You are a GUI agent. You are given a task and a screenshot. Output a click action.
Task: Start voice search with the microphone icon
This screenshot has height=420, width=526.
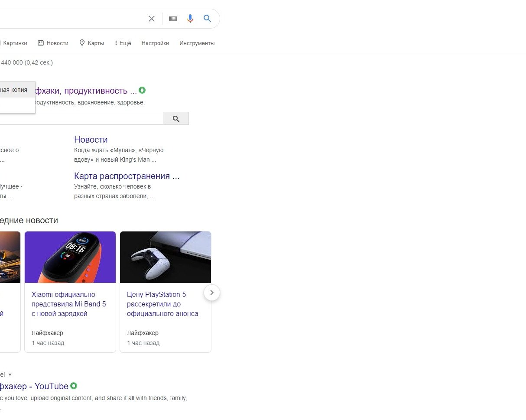[190, 19]
